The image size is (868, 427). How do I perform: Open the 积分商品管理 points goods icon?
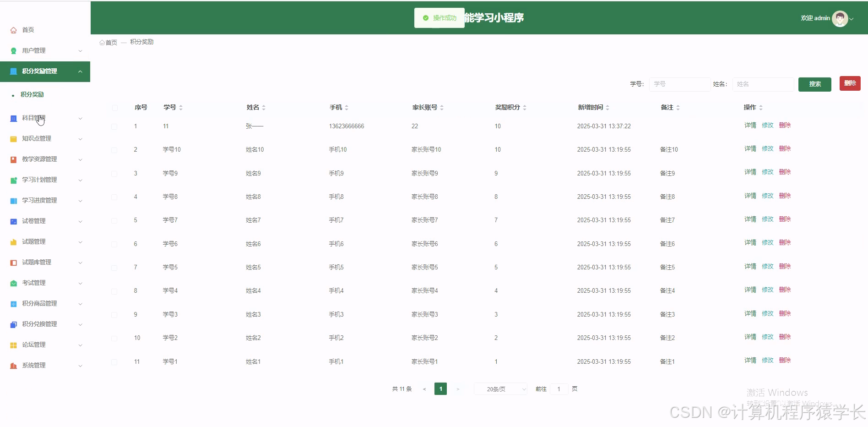pos(13,303)
